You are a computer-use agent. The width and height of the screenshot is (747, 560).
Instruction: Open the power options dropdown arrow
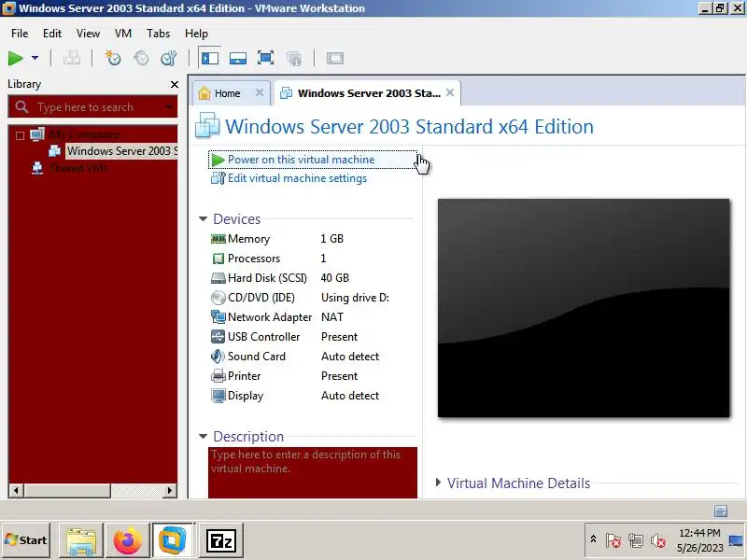35,58
